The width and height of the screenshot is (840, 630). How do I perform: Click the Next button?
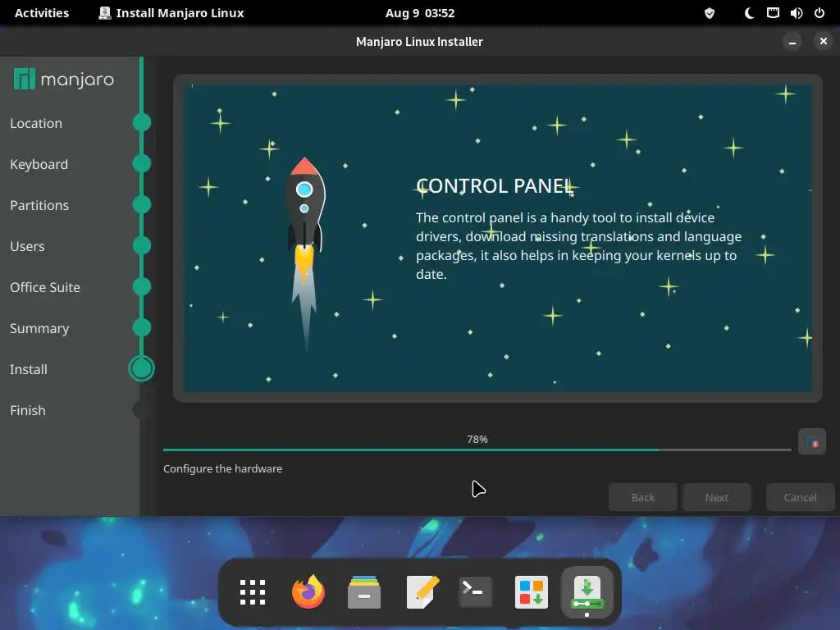coord(717,497)
